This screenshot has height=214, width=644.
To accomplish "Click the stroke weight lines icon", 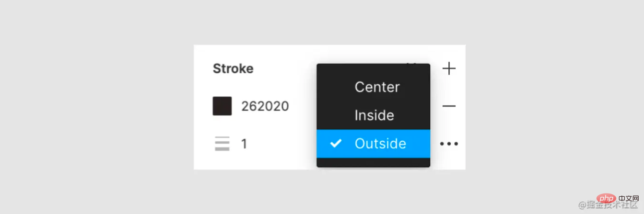I will tap(222, 144).
